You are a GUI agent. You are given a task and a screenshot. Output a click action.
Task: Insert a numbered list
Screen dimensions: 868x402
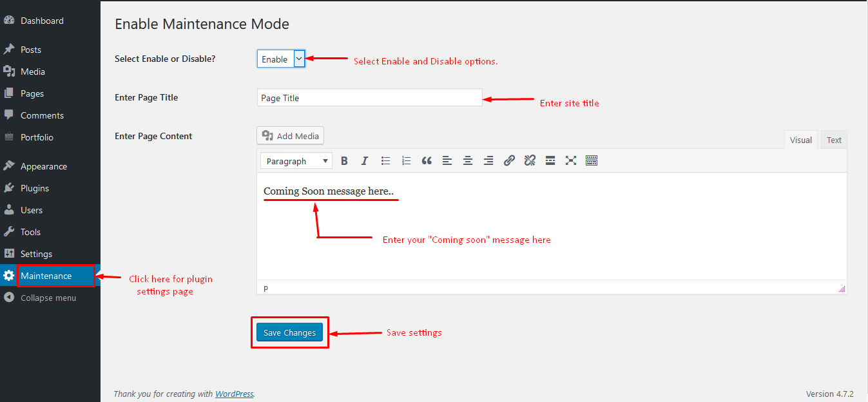[406, 160]
